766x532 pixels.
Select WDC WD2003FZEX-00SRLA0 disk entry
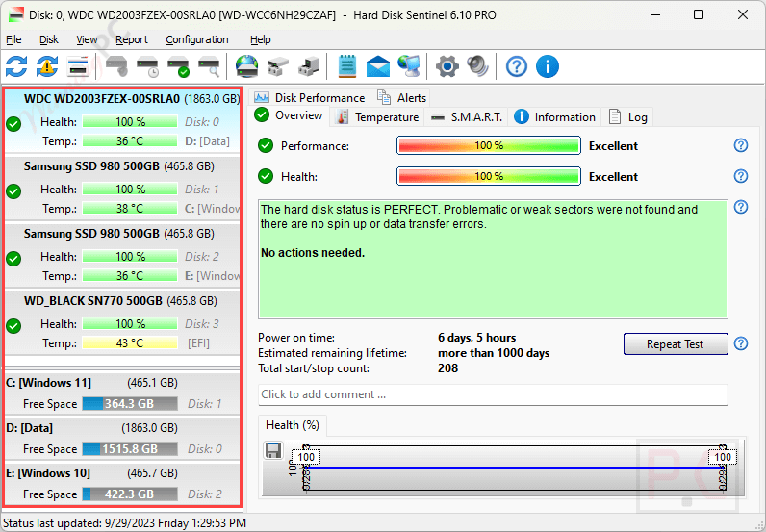(x=122, y=120)
